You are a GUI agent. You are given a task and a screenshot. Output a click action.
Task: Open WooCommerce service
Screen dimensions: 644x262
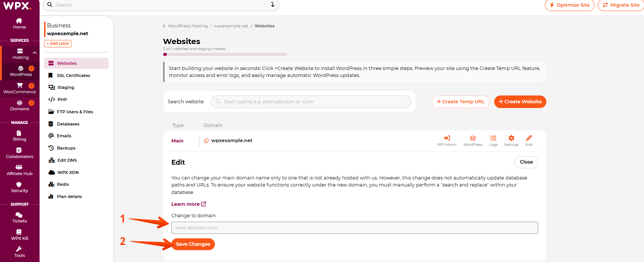20,88
